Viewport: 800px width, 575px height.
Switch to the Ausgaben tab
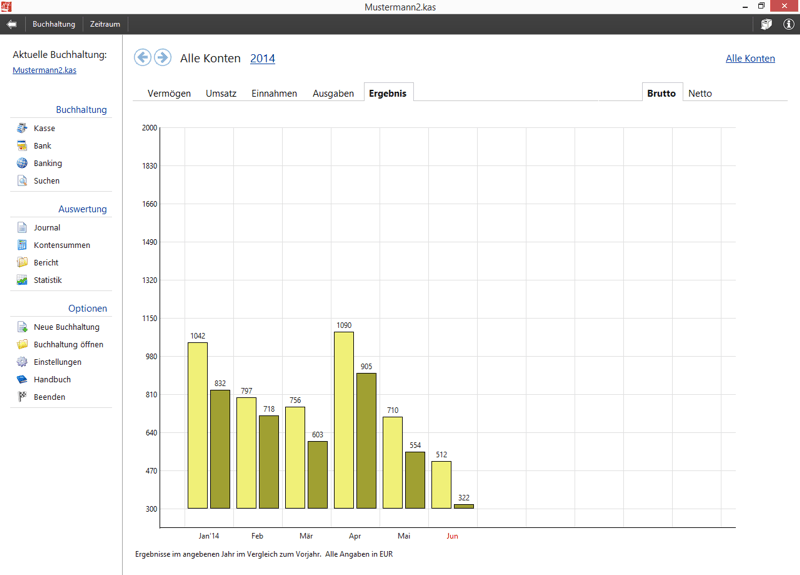tap(333, 93)
